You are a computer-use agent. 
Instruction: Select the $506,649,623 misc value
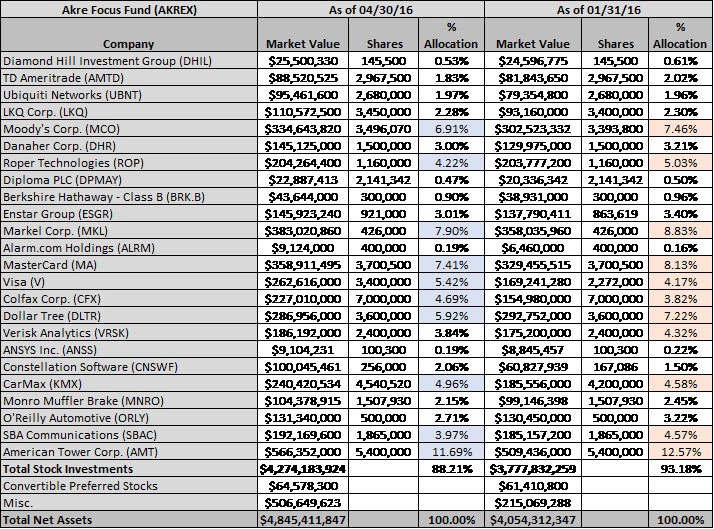pos(303,503)
